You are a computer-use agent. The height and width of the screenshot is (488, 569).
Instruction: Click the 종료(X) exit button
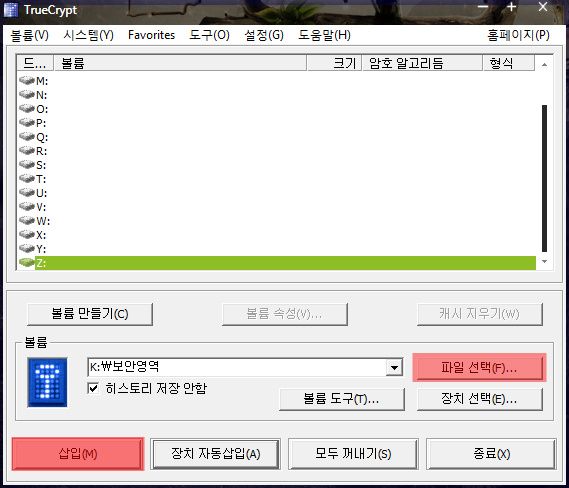(x=491, y=454)
